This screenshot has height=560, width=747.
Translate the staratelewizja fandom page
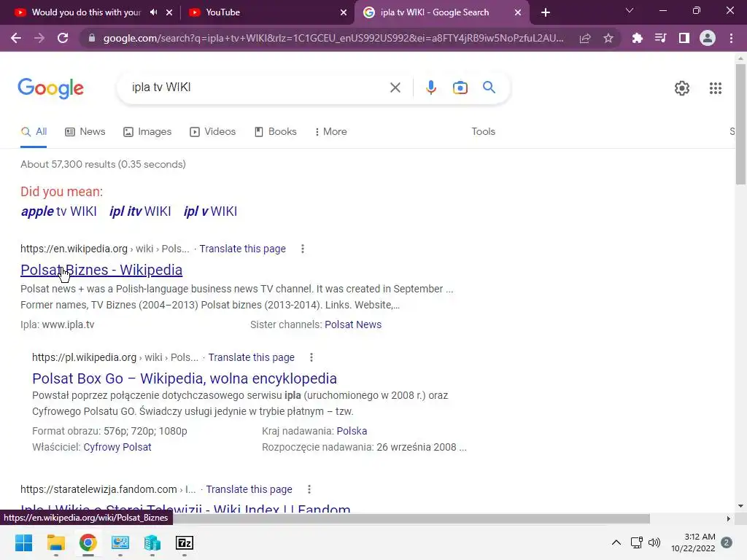249,489
